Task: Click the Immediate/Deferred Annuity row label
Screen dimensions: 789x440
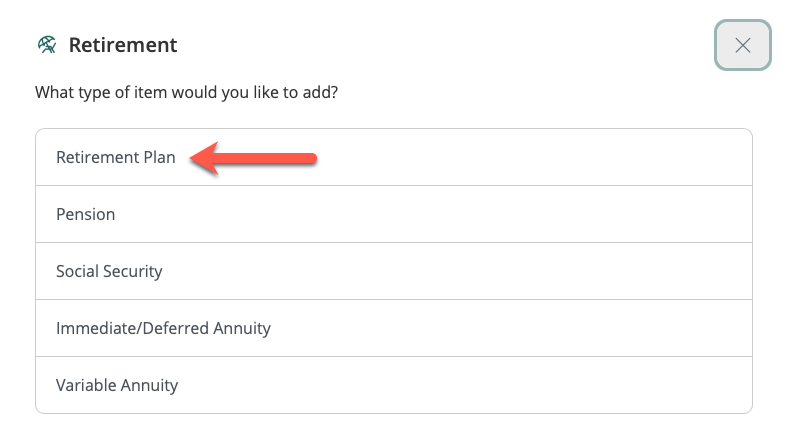Action: pyautogui.click(x=163, y=328)
